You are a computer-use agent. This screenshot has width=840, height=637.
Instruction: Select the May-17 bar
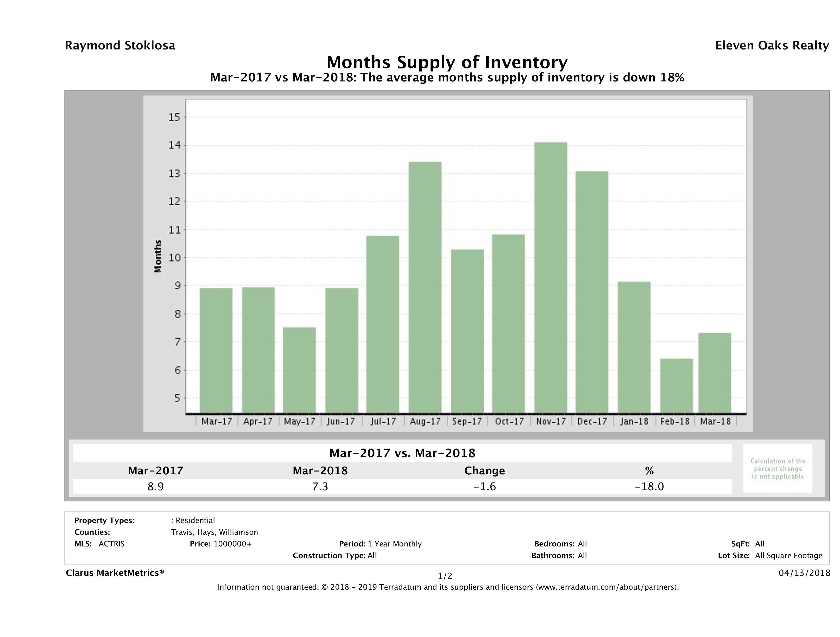[299, 370]
